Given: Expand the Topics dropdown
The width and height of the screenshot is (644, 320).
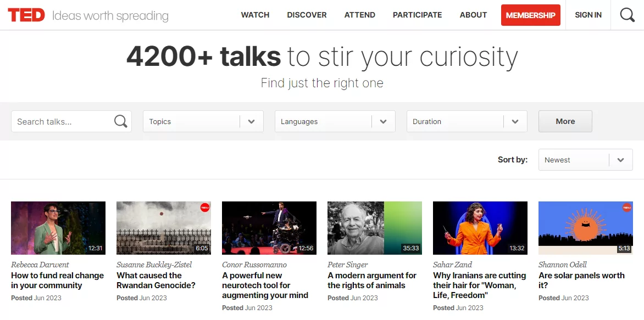Looking at the screenshot, I should [x=203, y=121].
